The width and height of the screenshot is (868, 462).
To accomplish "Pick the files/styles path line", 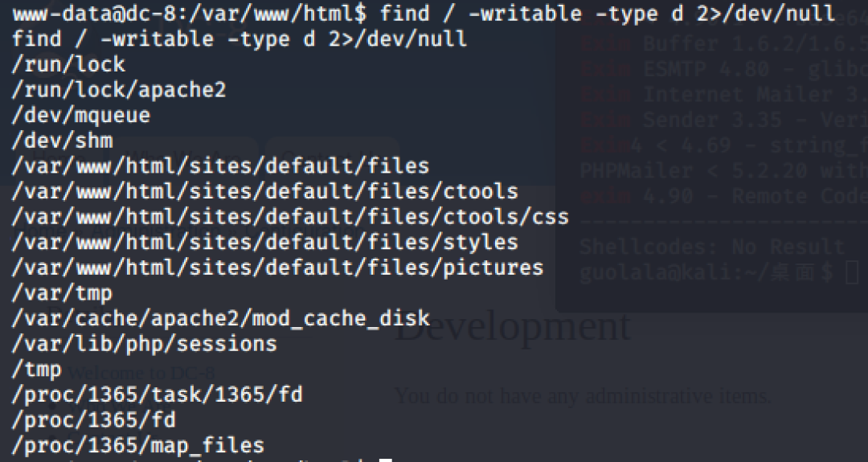I will pos(264,242).
